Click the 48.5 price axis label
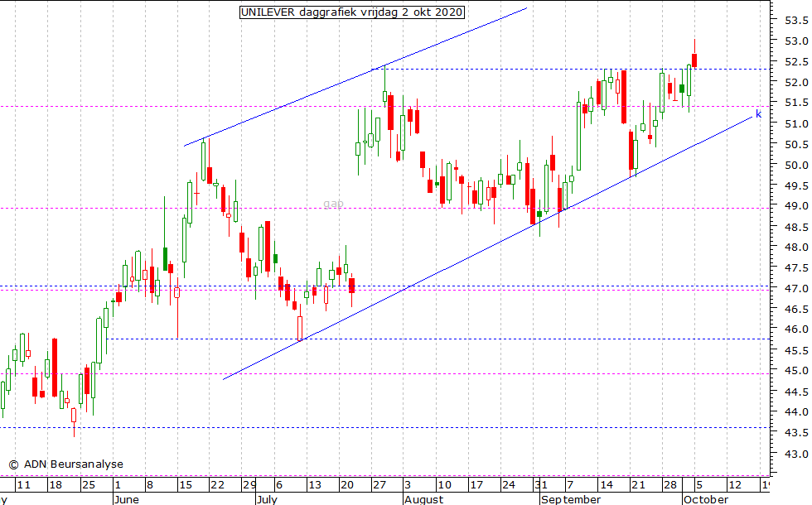This screenshot has width=812, height=505. click(x=796, y=227)
